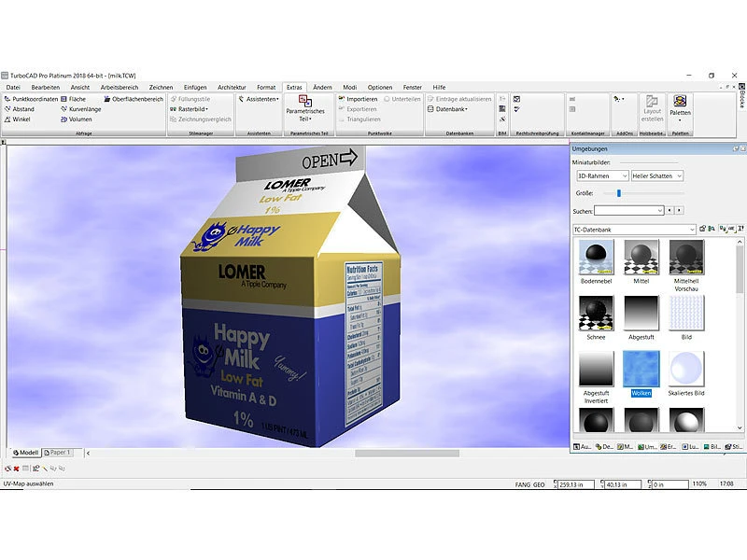Open the Zeichnen ribbon tab
This screenshot has height=560, width=747.
(161, 87)
